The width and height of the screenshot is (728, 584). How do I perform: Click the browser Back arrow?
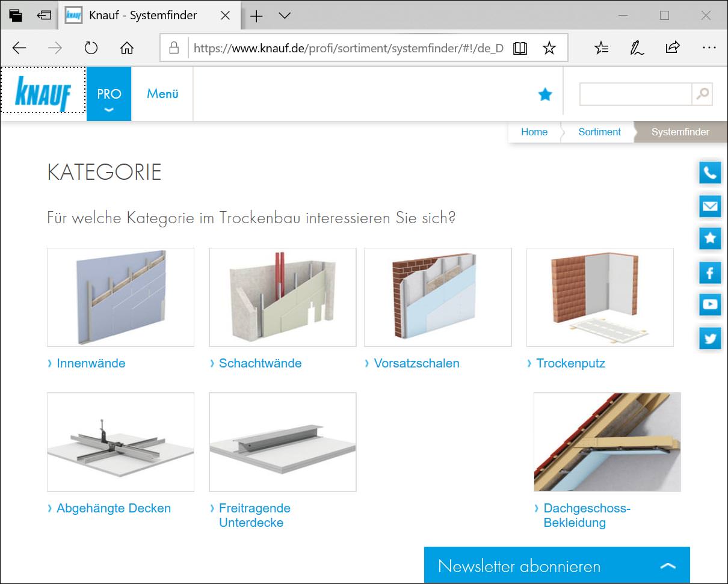[x=19, y=48]
